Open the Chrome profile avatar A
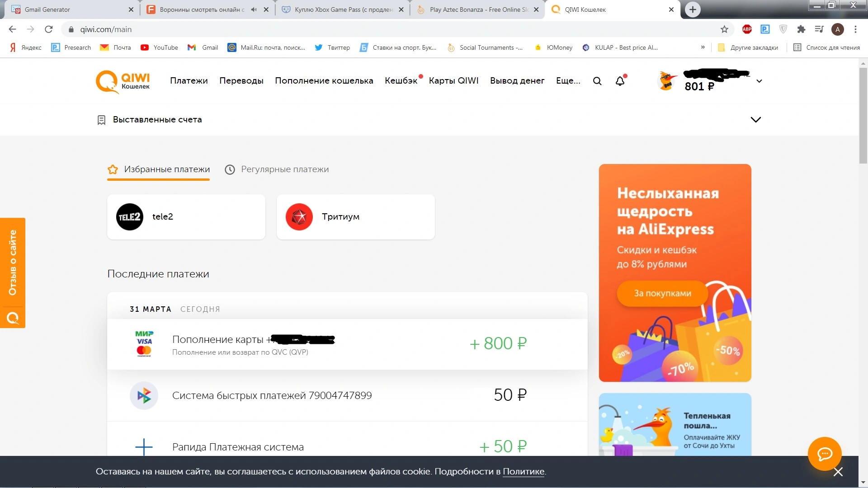Image resolution: width=868 pixels, height=488 pixels. click(x=838, y=29)
